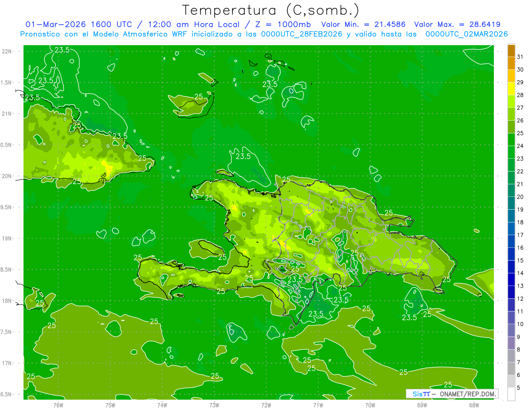
Task: Click the colorbar label "5"
Action: click(519, 388)
